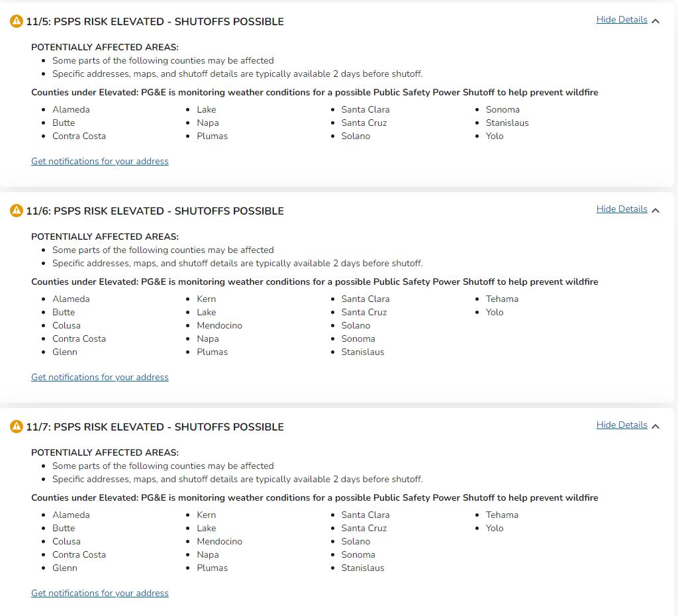
Task: Select 'Mendocino' in the 11/6 county list
Action: point(219,325)
